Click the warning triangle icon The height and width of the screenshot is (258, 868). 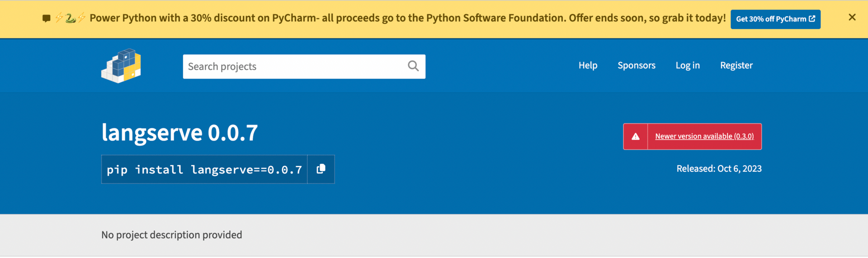(x=635, y=136)
